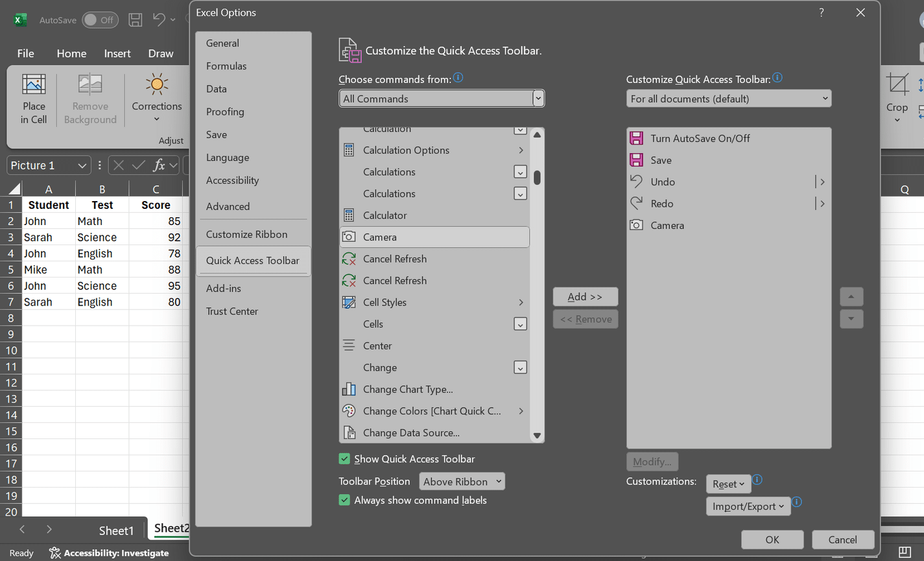
Task: Uncheck Show Quick Access Toolbar
Action: pyautogui.click(x=344, y=459)
